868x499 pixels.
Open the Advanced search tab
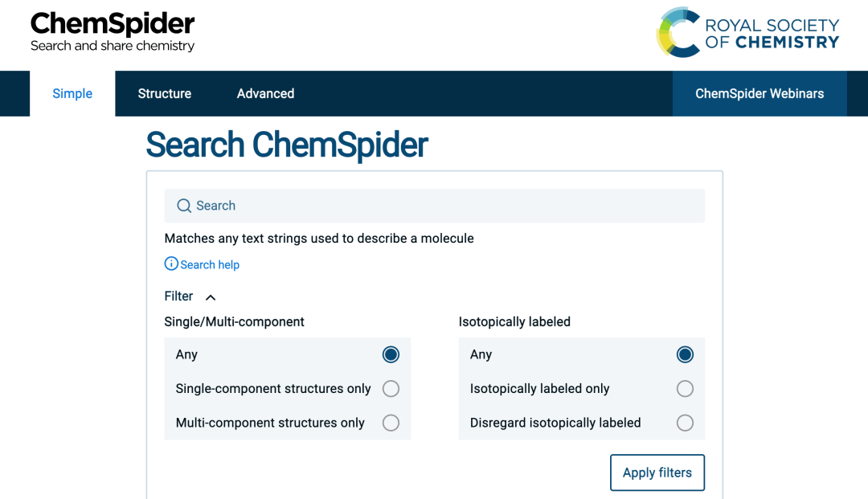265,94
